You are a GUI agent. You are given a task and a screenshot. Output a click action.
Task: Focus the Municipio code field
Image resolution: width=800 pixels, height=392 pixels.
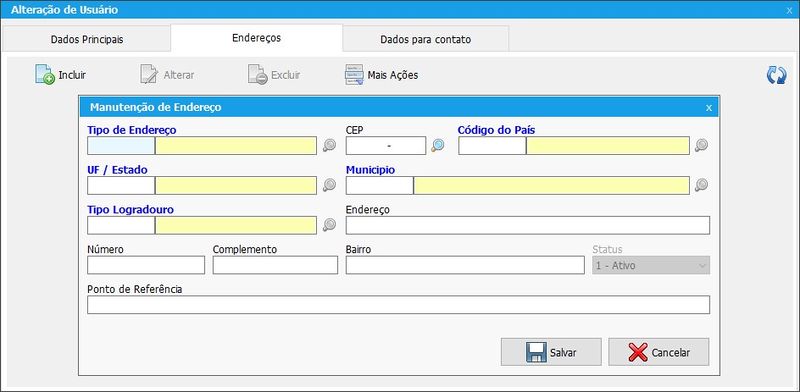click(380, 185)
